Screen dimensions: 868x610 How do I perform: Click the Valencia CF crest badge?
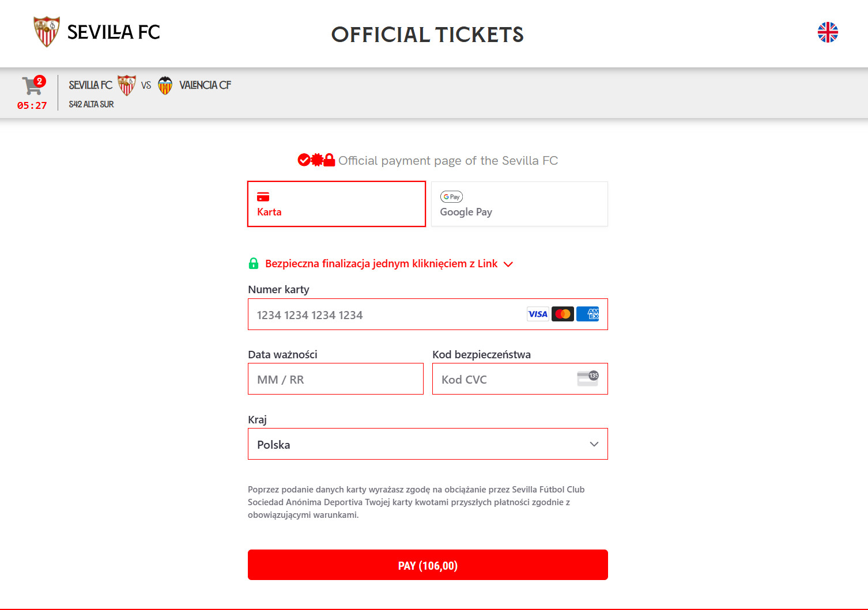(165, 85)
